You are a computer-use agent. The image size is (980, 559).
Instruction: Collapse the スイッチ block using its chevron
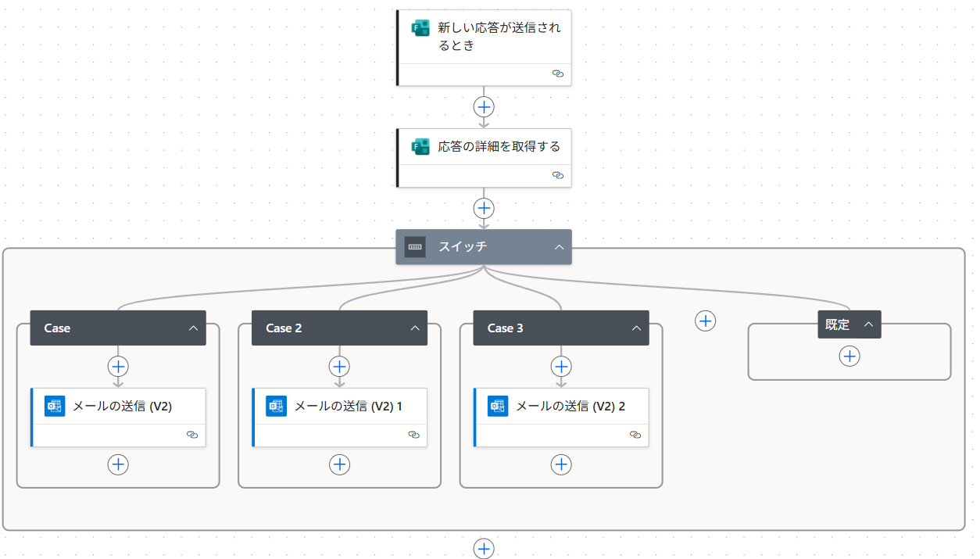tap(559, 247)
